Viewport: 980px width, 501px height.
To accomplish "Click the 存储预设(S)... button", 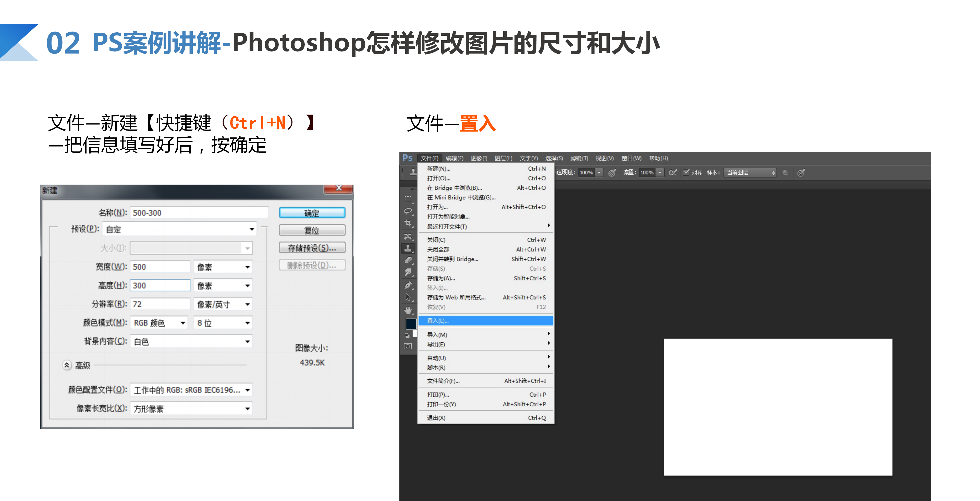I will 312,248.
